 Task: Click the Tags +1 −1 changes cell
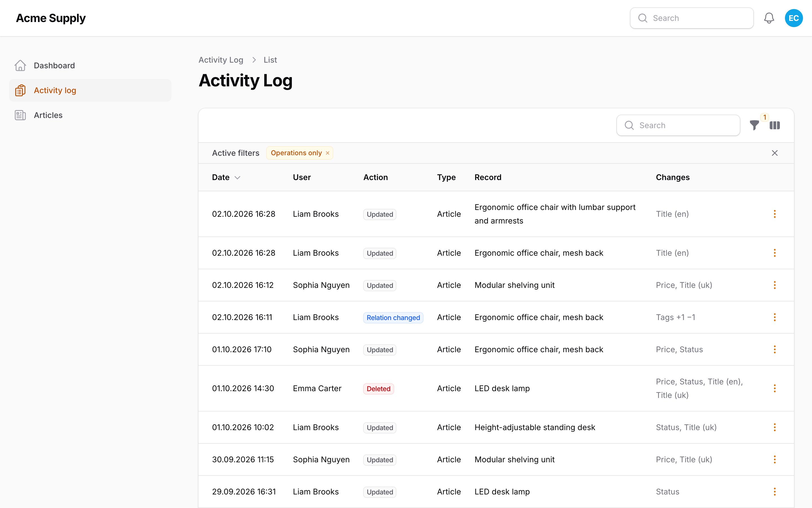676,317
